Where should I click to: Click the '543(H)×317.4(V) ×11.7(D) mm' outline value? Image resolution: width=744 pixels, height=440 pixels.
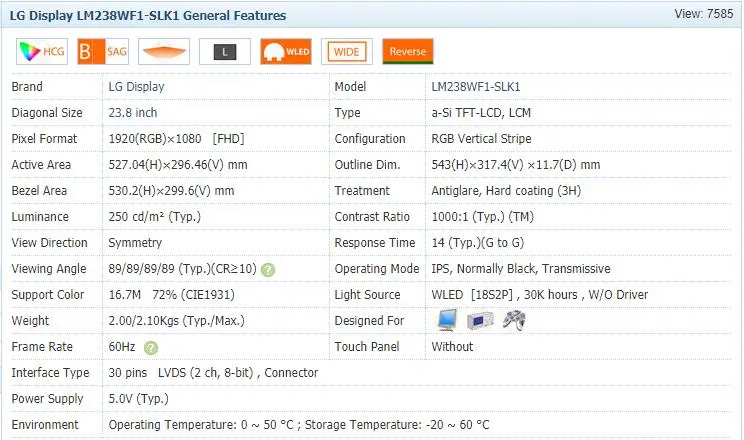(x=516, y=165)
